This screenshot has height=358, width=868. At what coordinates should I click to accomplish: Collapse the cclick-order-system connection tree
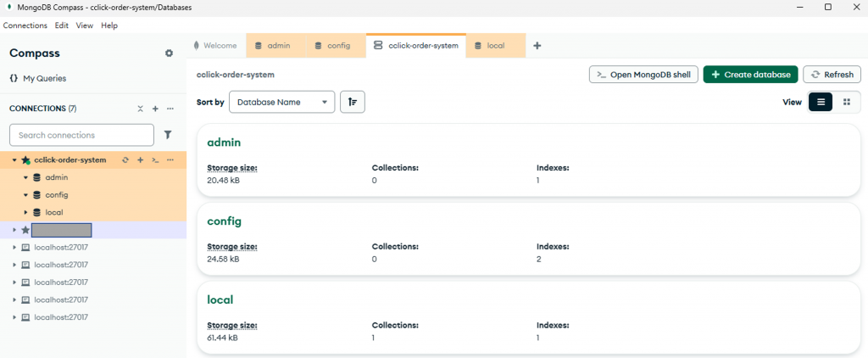[14, 159]
